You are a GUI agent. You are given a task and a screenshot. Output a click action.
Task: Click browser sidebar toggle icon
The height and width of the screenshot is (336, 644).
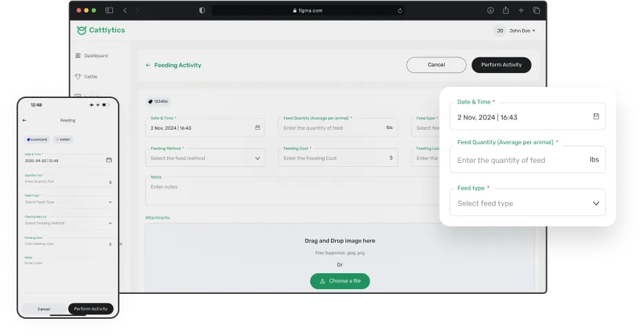pyautogui.click(x=109, y=10)
